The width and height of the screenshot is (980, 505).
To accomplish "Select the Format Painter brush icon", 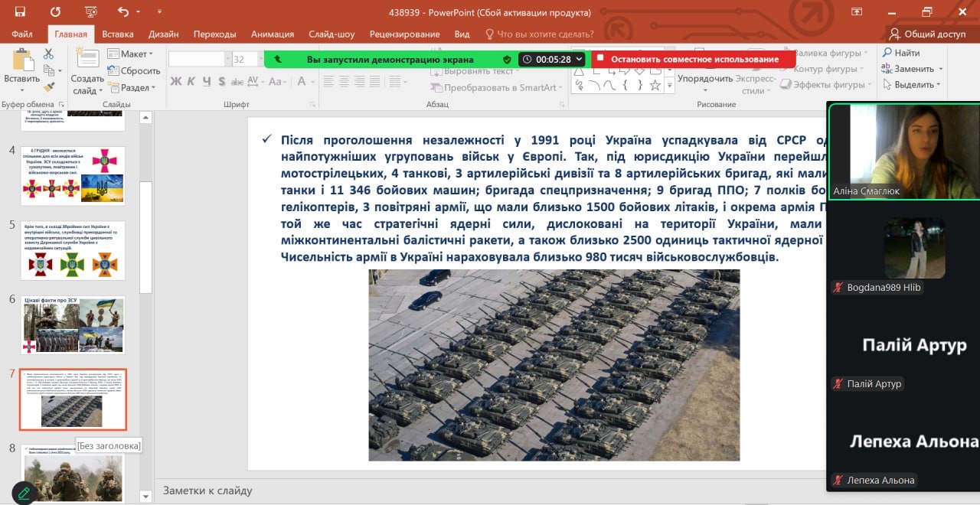I will point(49,87).
